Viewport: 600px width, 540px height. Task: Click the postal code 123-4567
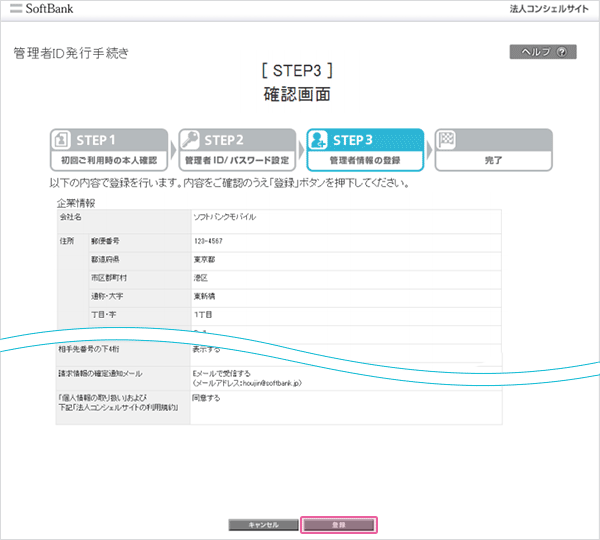pyautogui.click(x=208, y=241)
